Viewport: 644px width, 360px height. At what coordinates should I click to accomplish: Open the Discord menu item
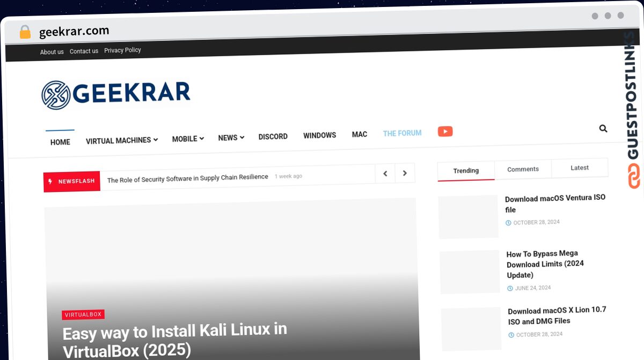click(x=273, y=136)
